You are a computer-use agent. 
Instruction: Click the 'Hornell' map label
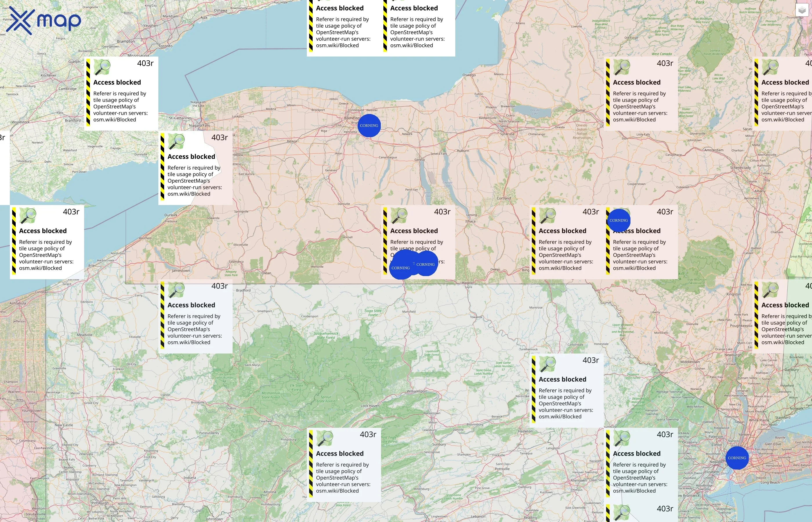[347, 237]
